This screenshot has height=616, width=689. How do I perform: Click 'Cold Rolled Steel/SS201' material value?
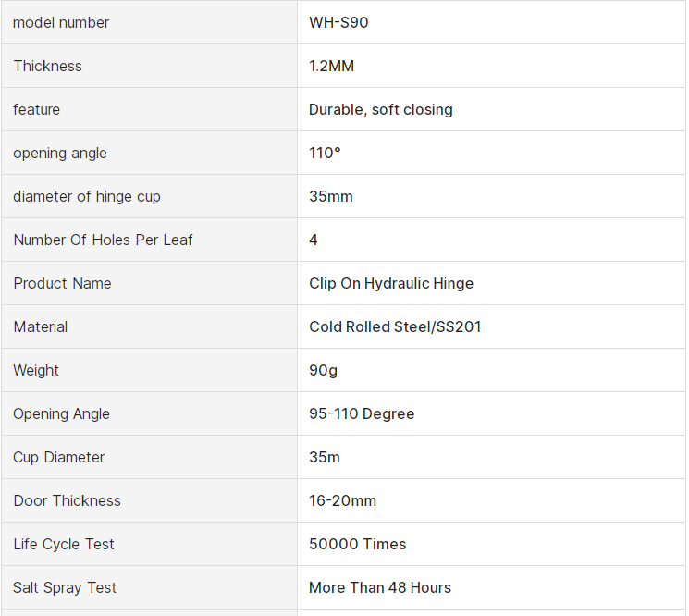click(395, 326)
